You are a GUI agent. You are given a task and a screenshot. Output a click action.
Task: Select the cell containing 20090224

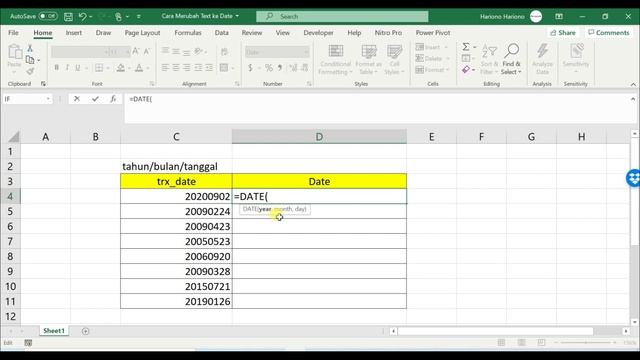[176, 211]
